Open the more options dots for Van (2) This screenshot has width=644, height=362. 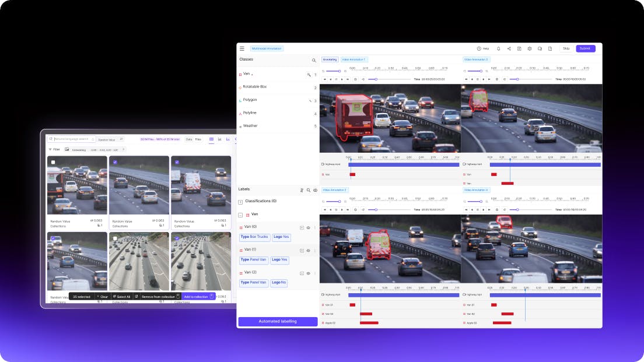coord(315,273)
